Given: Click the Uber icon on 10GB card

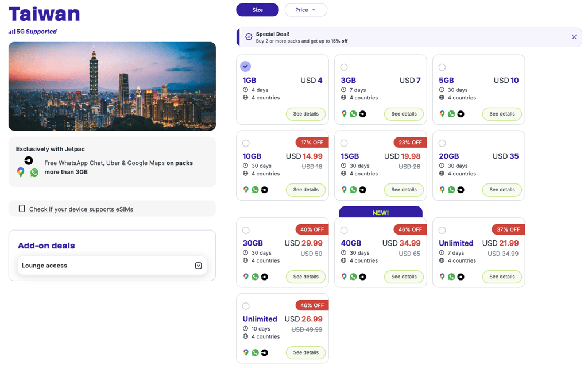Looking at the screenshot, I should click(x=264, y=190).
